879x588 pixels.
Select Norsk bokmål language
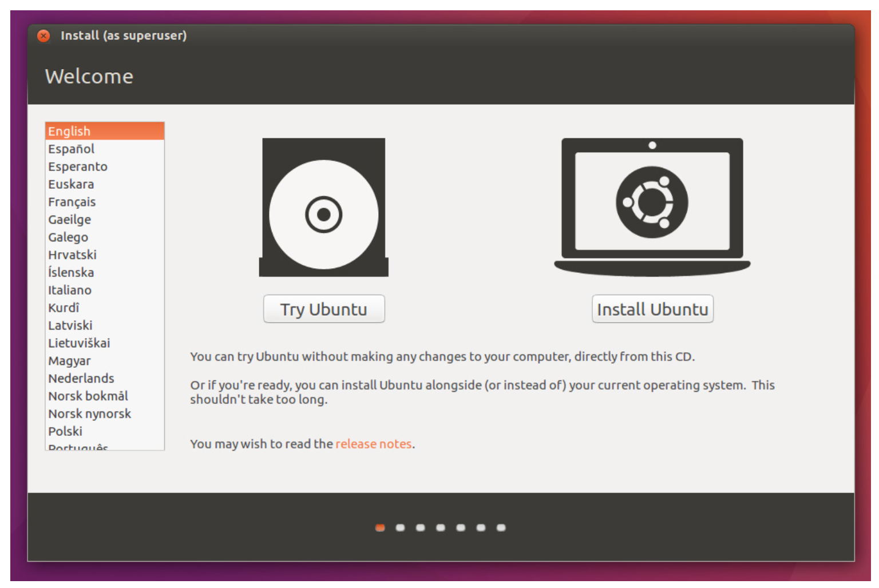[x=105, y=396]
